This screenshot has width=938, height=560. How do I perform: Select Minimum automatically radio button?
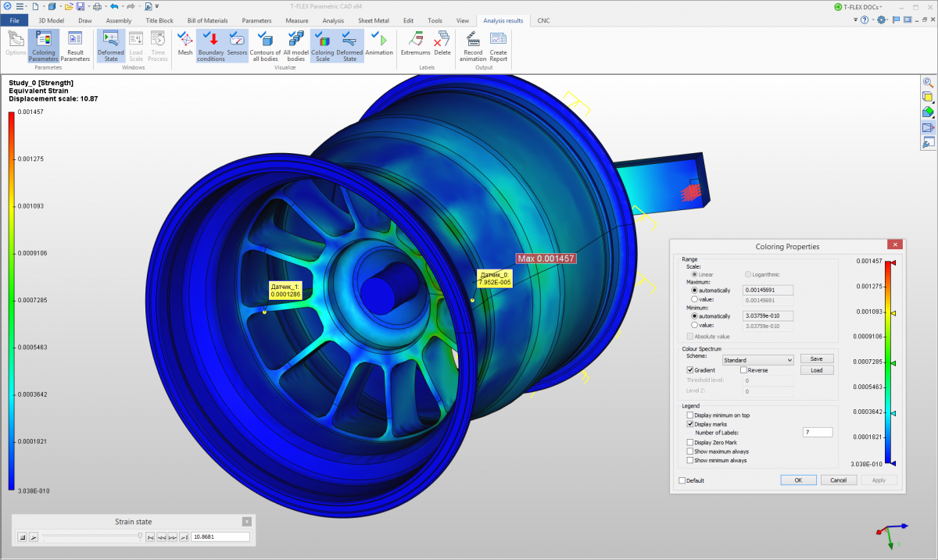coord(694,316)
